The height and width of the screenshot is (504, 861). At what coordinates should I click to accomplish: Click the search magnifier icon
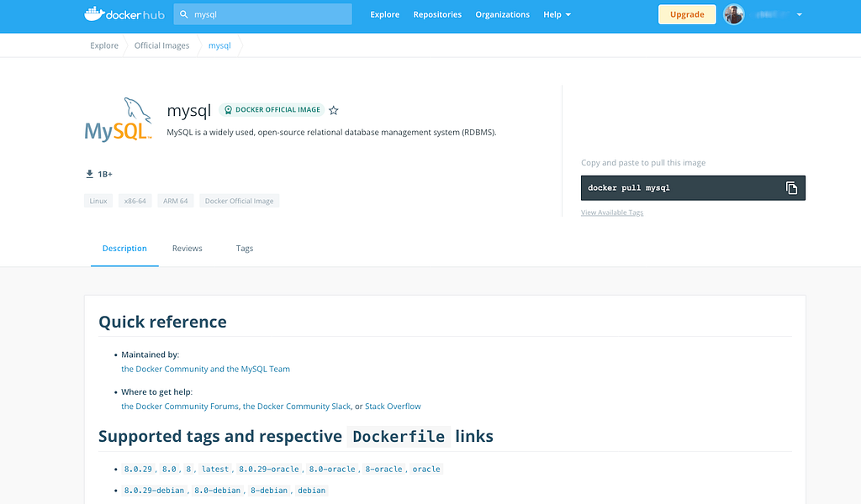(184, 14)
